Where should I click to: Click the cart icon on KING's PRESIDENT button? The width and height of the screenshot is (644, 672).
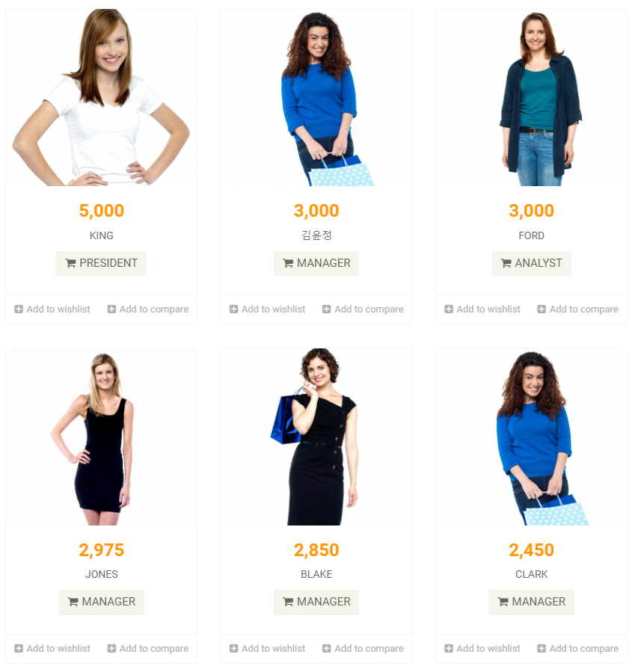(70, 263)
